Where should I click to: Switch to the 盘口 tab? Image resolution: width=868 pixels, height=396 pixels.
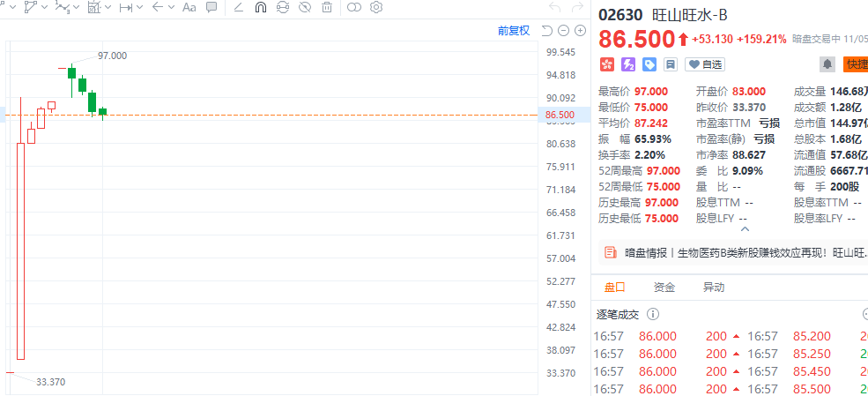(x=614, y=287)
